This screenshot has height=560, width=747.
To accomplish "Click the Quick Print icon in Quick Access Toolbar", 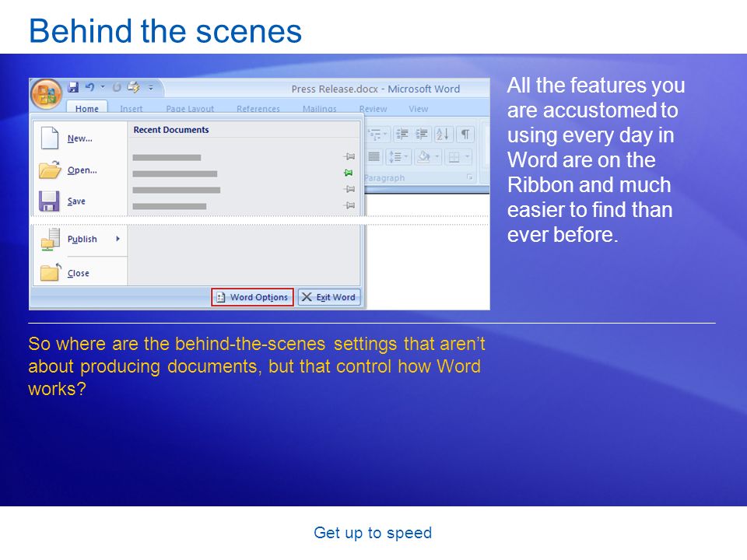I will pyautogui.click(x=134, y=87).
